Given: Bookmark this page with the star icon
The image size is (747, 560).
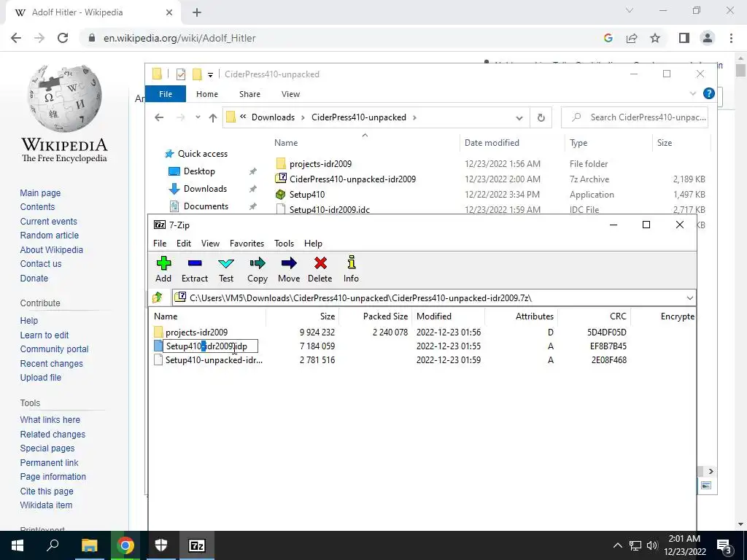Looking at the screenshot, I should pyautogui.click(x=655, y=38).
